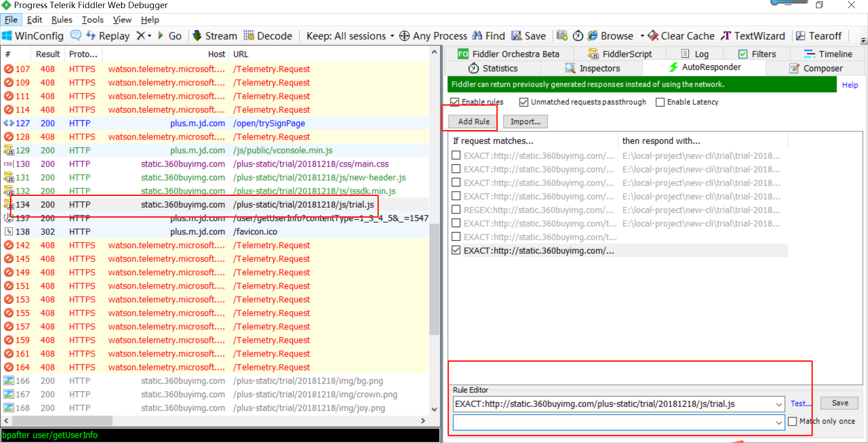The width and height of the screenshot is (868, 443).
Task: Select session 138 favicon.ico row
Action: click(x=215, y=232)
